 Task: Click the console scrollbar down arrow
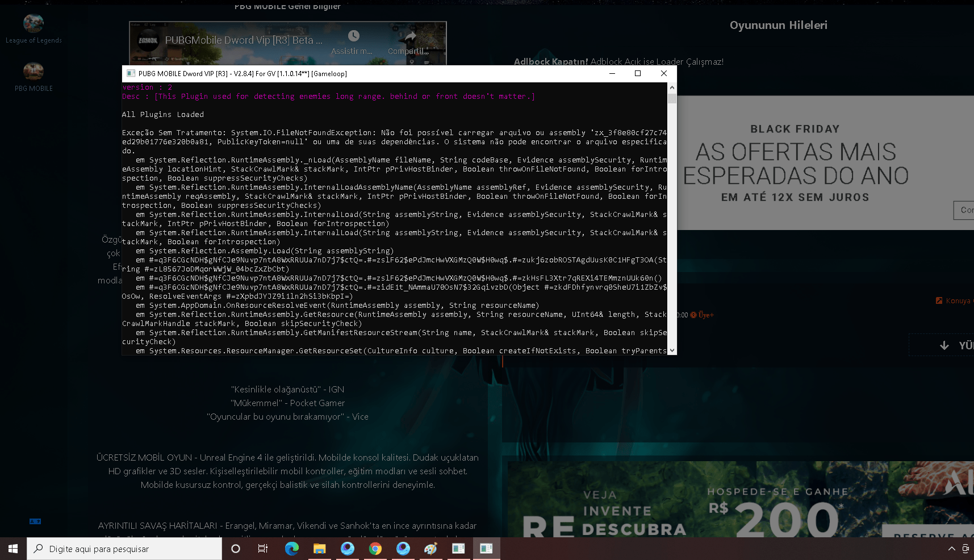pyautogui.click(x=672, y=350)
